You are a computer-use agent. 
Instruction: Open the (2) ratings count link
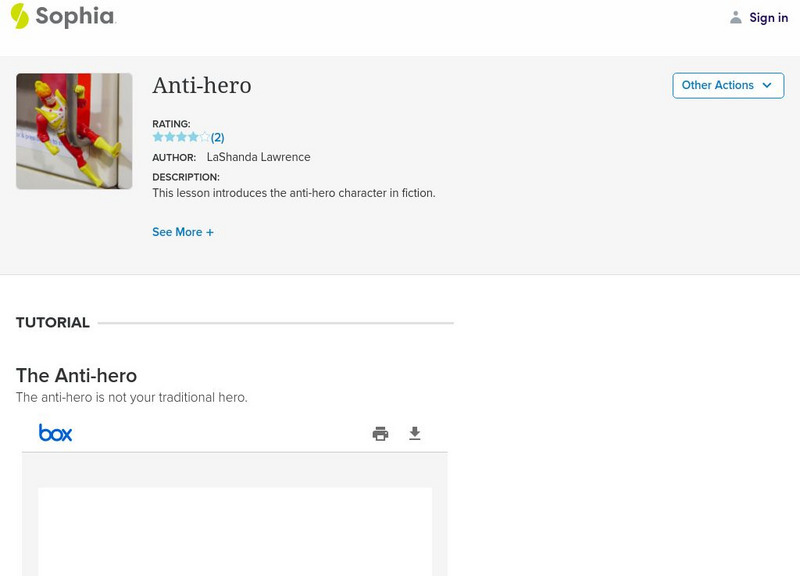[217, 137]
